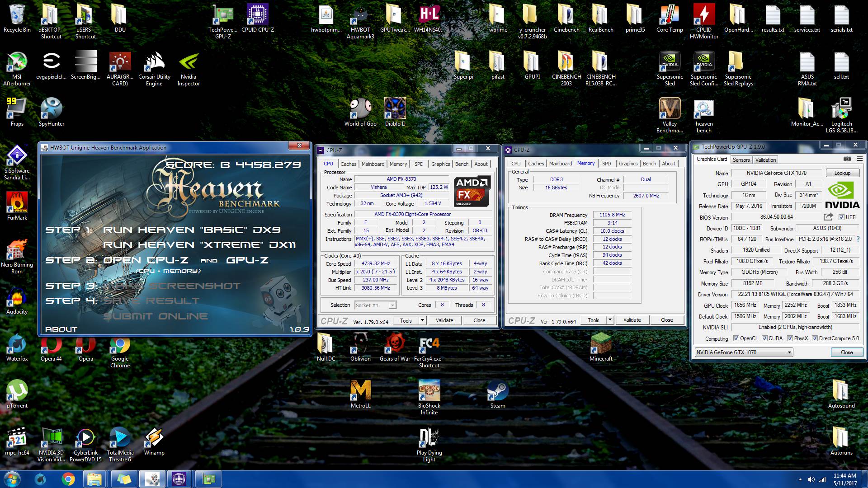Launch SiSoftware Sandra desktop icon
The width and height of the screenshot is (868, 488).
pos(17,162)
